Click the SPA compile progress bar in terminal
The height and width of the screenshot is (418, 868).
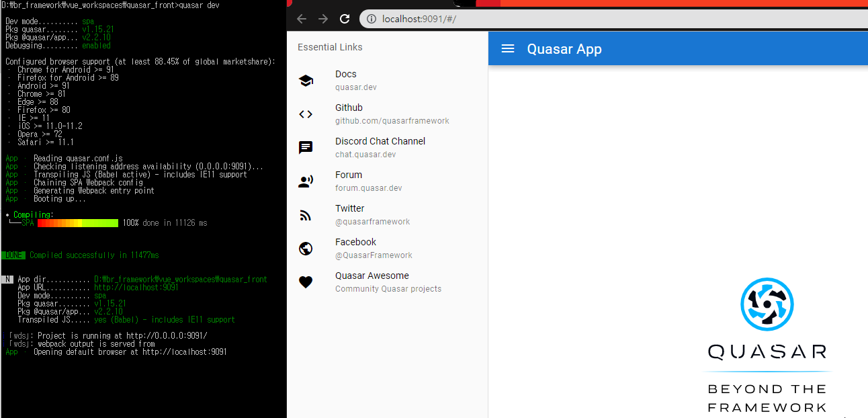(x=78, y=223)
